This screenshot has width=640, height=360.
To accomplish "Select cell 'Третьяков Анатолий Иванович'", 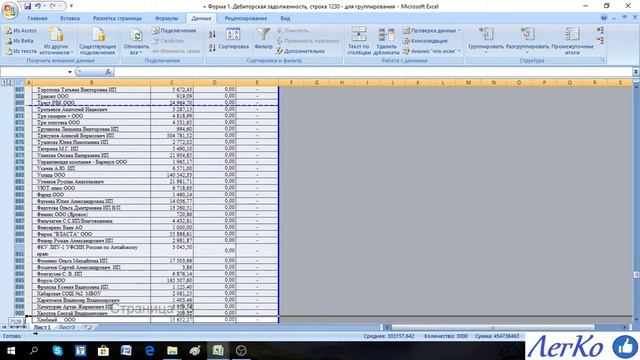I will (x=91, y=109).
